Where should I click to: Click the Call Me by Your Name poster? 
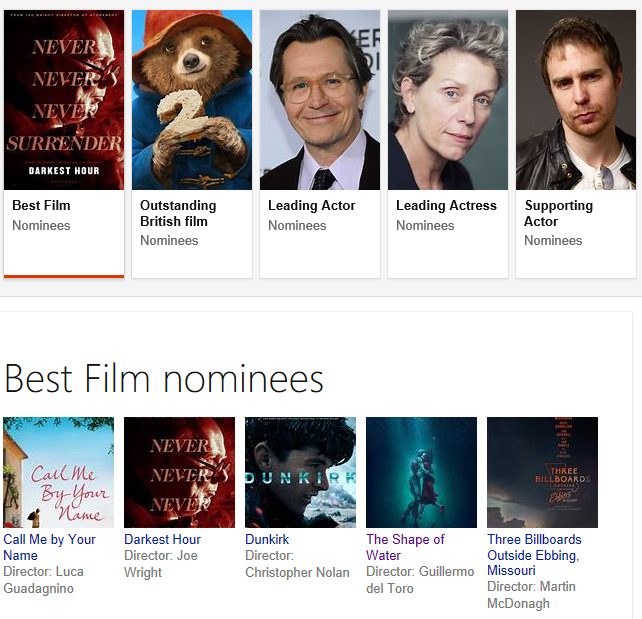(x=59, y=472)
